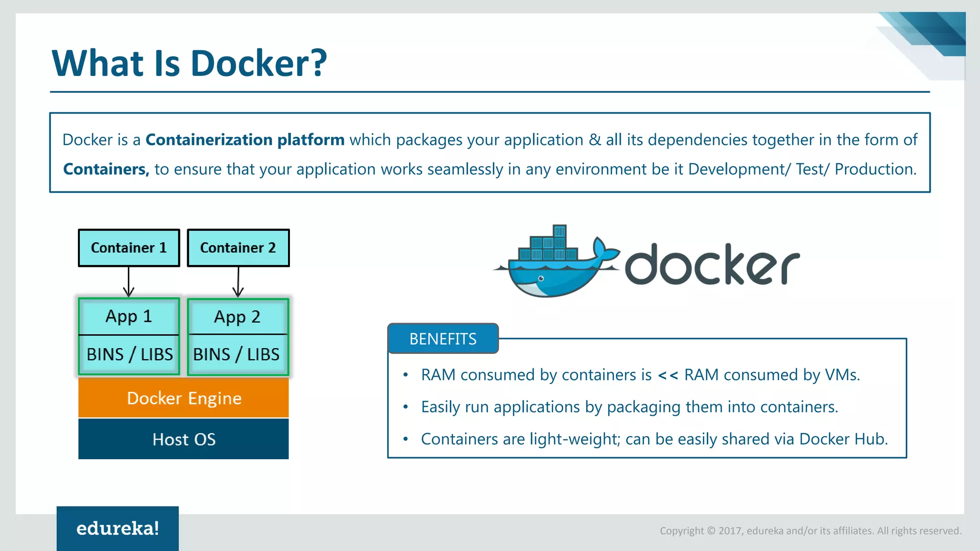Click the edureka! logo badge

click(118, 529)
